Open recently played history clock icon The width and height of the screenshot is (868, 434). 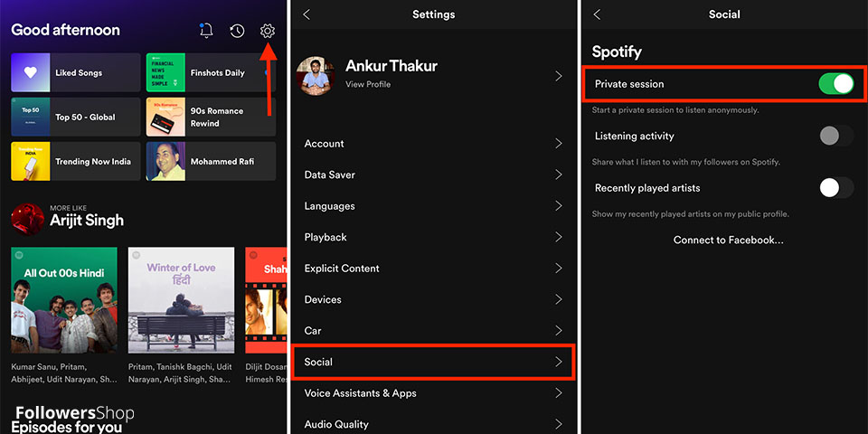237,31
